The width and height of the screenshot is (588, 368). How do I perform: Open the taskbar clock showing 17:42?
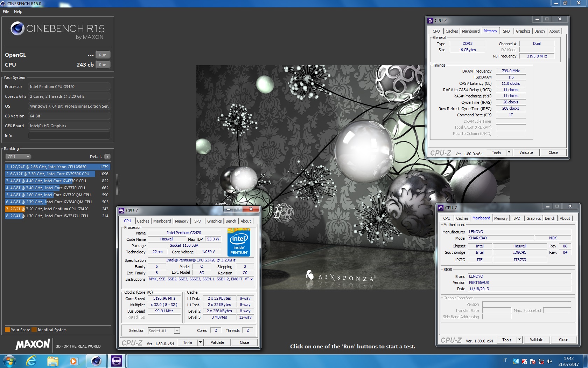568,361
